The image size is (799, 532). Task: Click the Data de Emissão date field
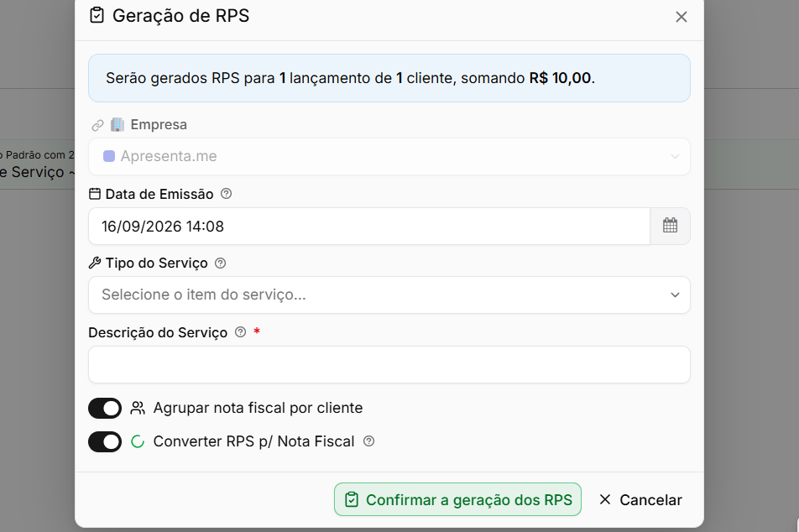[369, 226]
